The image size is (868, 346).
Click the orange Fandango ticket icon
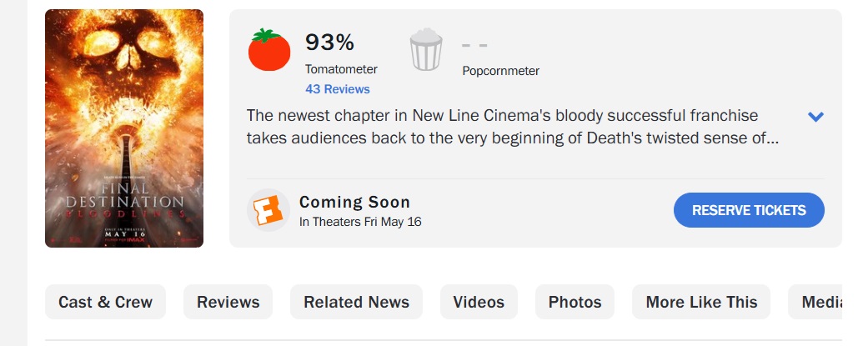point(268,210)
